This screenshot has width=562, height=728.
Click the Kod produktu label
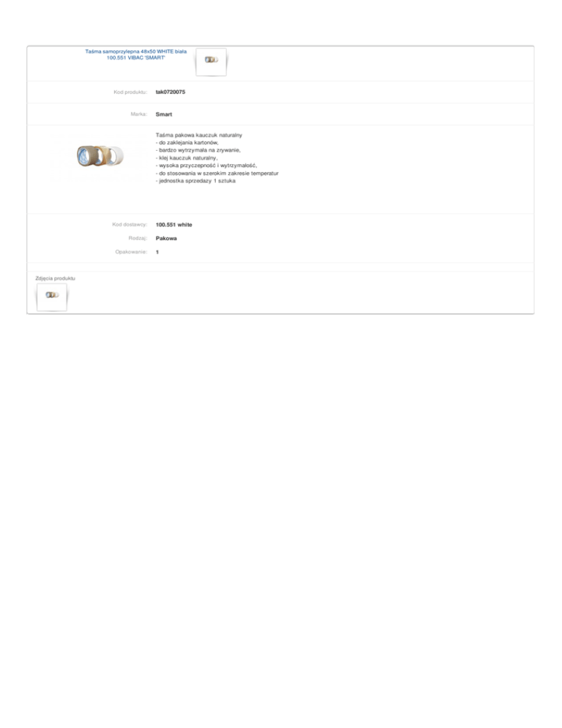130,92
